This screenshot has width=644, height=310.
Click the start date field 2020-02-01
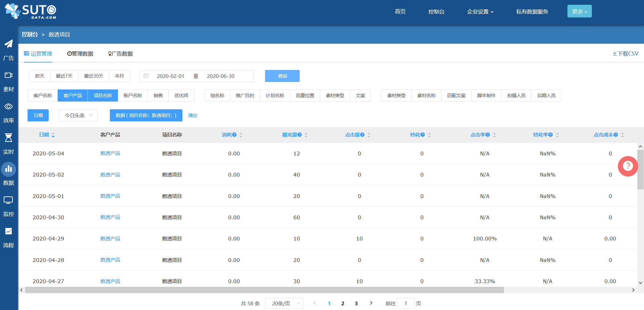click(171, 76)
